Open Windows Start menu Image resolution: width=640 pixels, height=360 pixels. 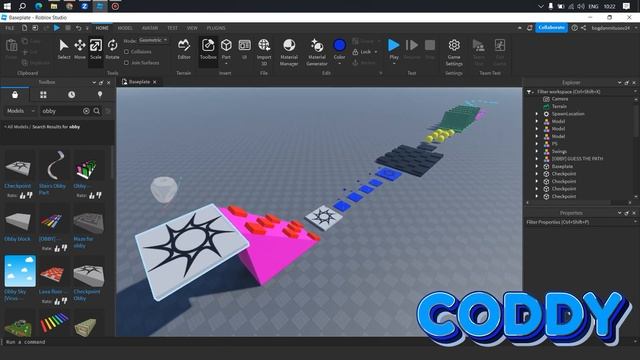(7, 6)
